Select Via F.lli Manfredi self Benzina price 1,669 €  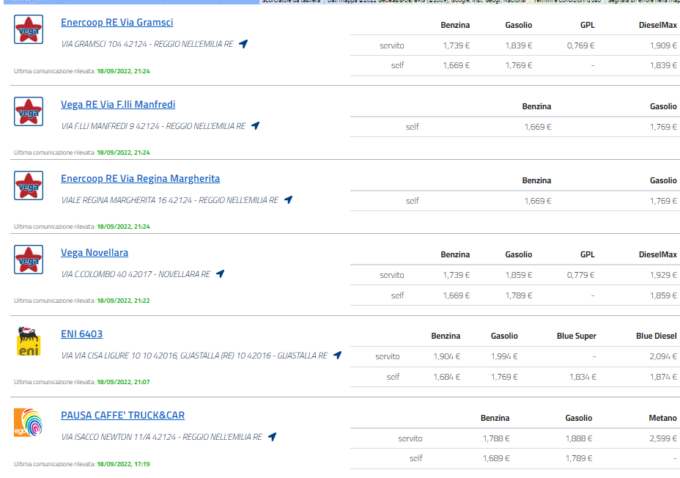[538, 127]
